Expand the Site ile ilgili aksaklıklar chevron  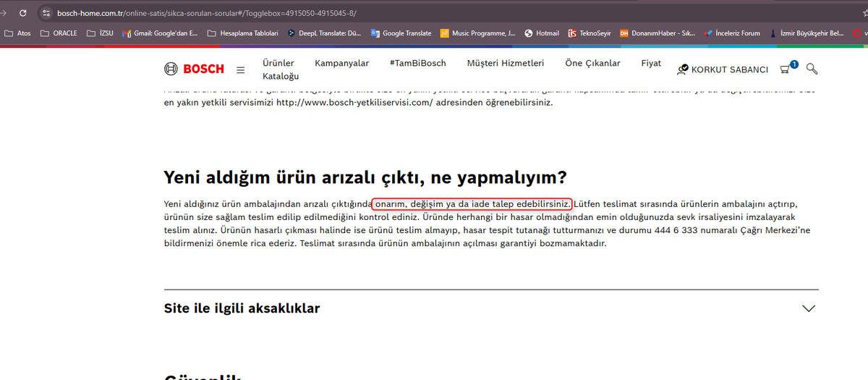click(809, 308)
